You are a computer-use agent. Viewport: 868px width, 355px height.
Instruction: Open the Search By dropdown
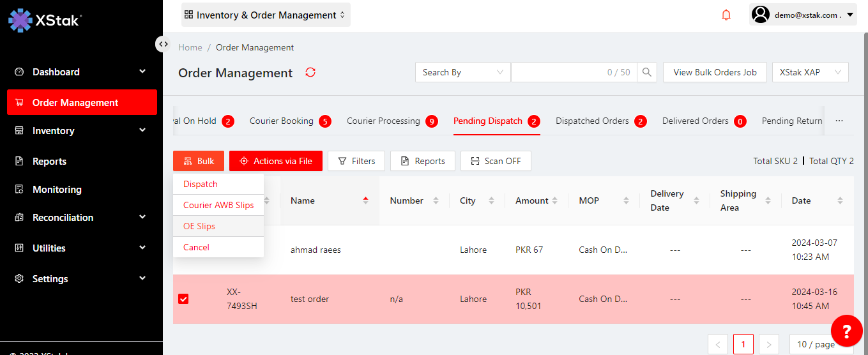pyautogui.click(x=462, y=72)
